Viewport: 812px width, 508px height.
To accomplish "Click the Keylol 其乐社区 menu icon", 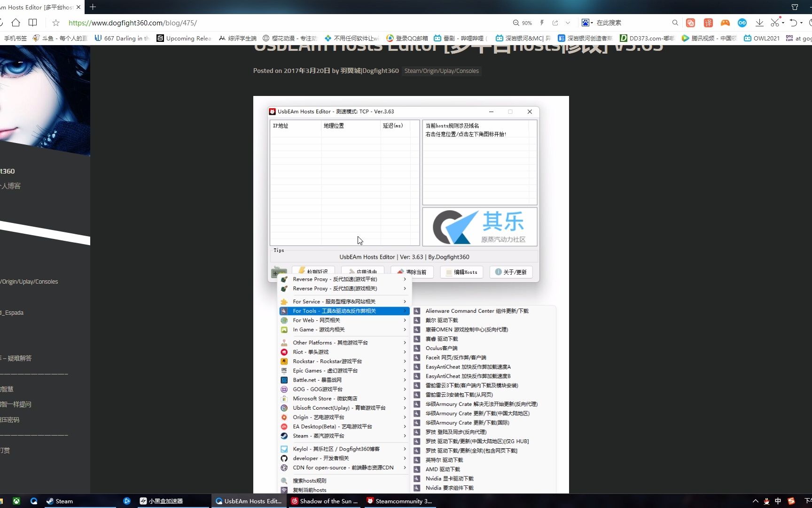I will click(x=284, y=449).
